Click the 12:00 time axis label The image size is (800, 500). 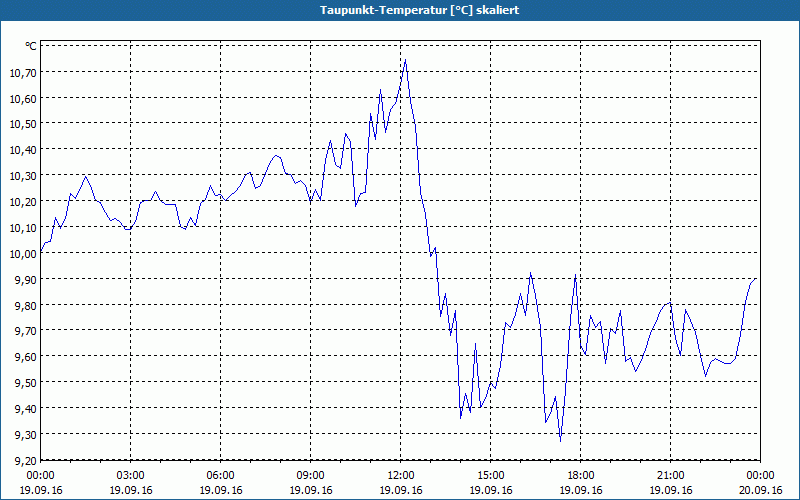click(x=401, y=476)
